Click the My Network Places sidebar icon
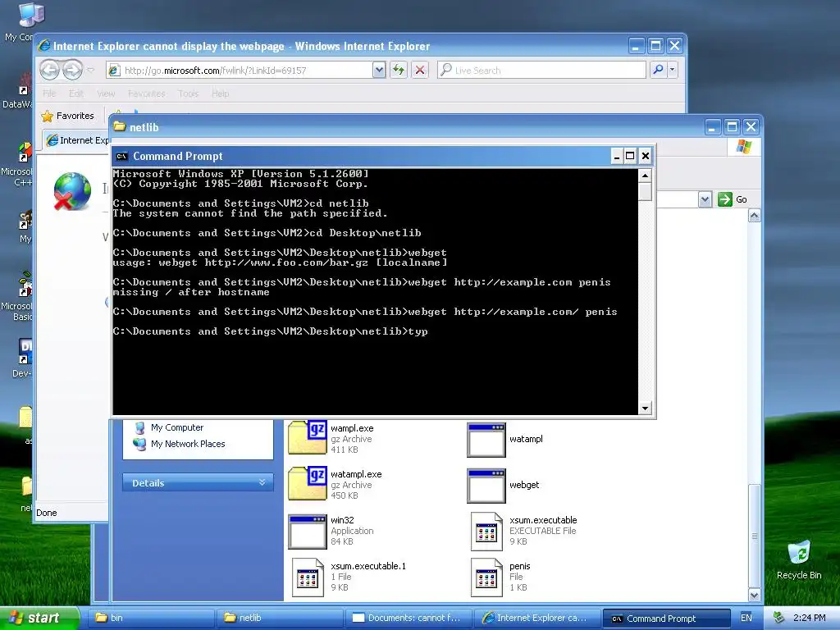Image resolution: width=840 pixels, height=630 pixels. point(139,444)
